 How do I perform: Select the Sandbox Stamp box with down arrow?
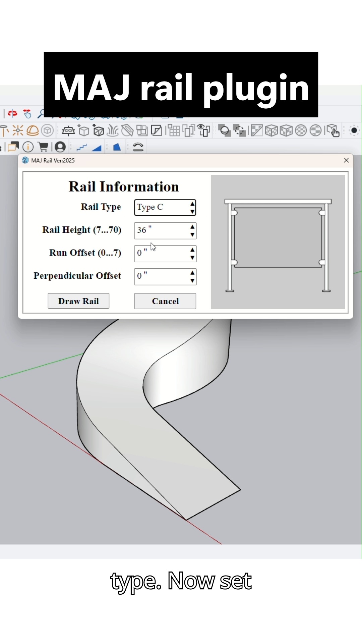[98, 130]
